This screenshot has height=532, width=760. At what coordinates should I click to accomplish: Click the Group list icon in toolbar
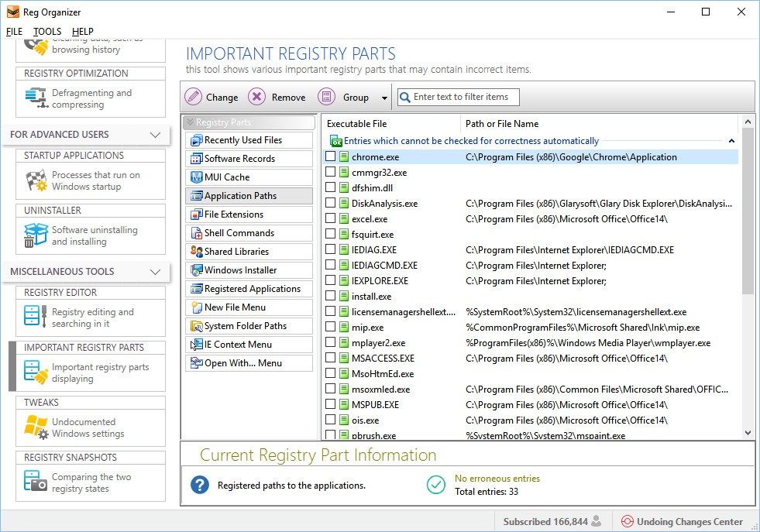pyautogui.click(x=327, y=97)
